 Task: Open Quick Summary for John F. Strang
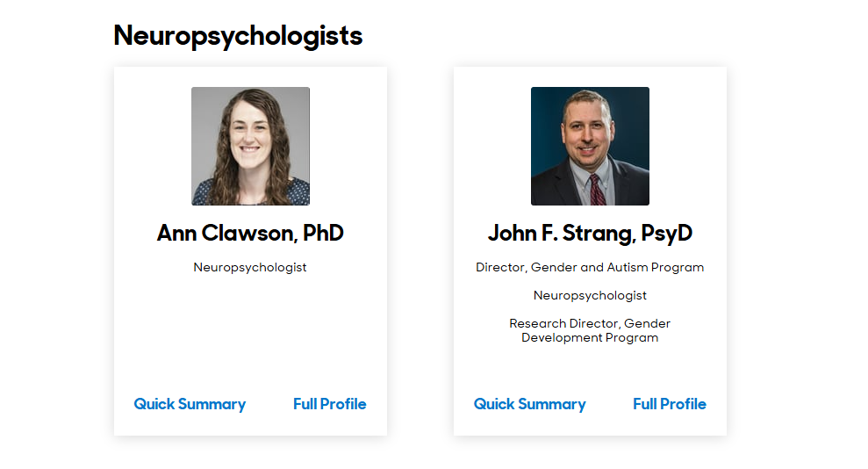pyautogui.click(x=529, y=404)
